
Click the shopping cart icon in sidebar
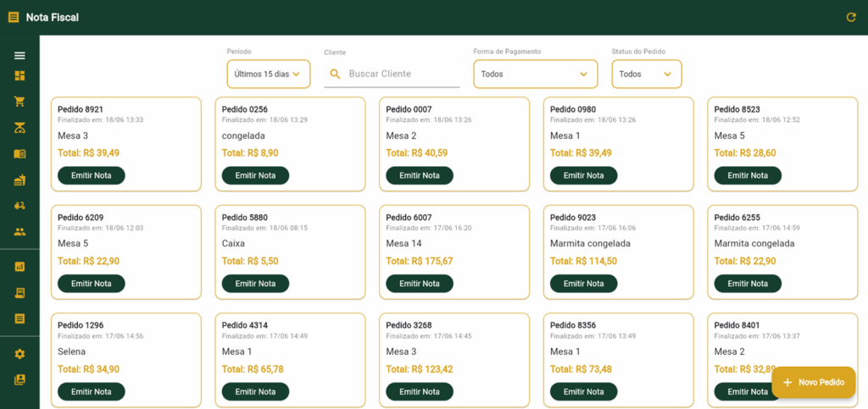point(19,102)
